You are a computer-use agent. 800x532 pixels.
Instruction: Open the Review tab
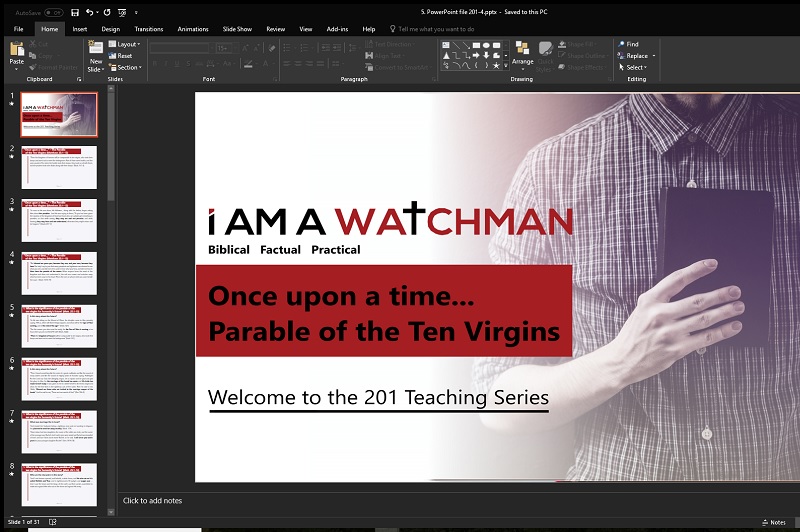coord(276,29)
